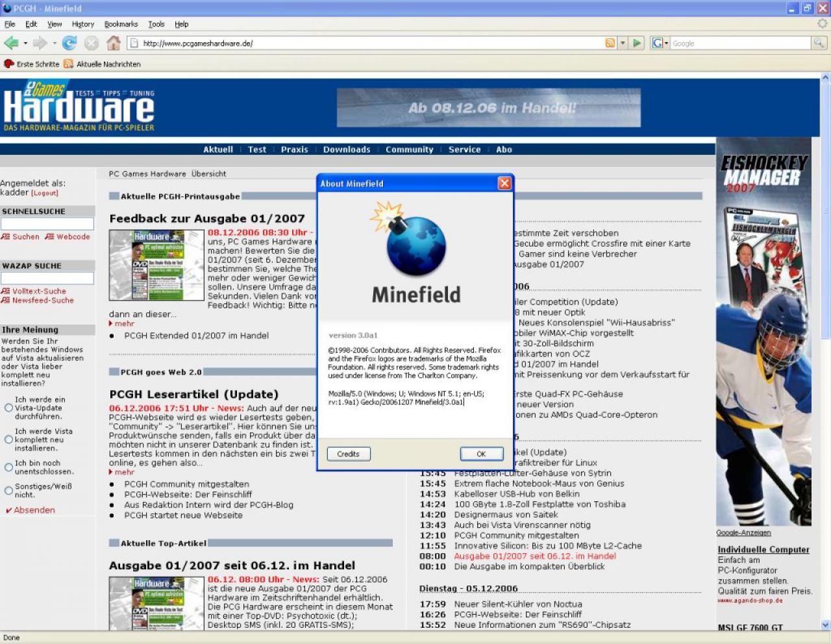831x644 pixels.
Task: Click the Webcode link
Action: click(73, 237)
